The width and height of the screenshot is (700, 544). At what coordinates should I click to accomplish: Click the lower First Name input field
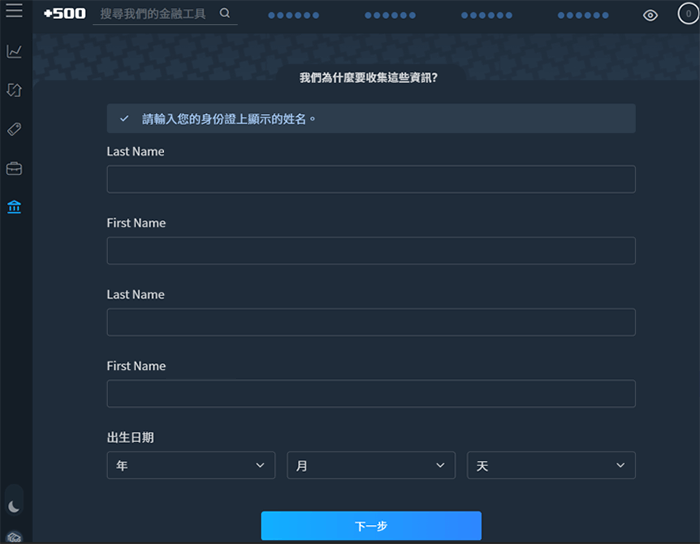[x=371, y=393]
